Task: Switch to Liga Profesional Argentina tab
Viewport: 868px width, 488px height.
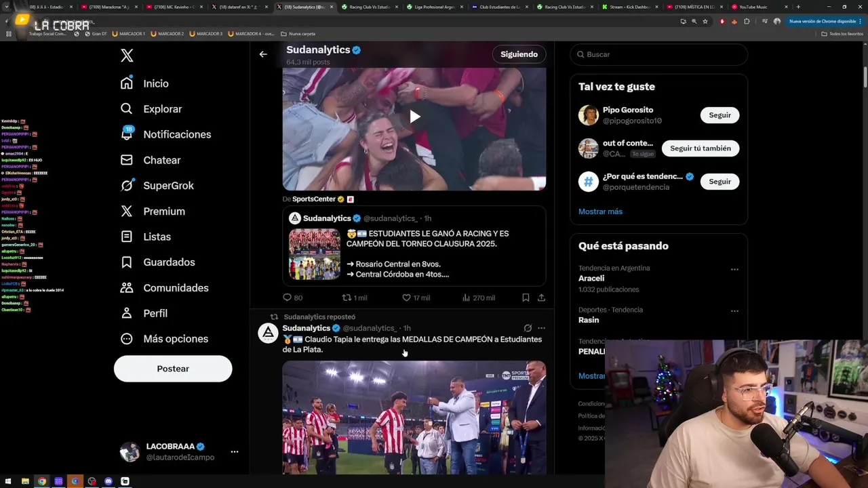Action: 434,7
